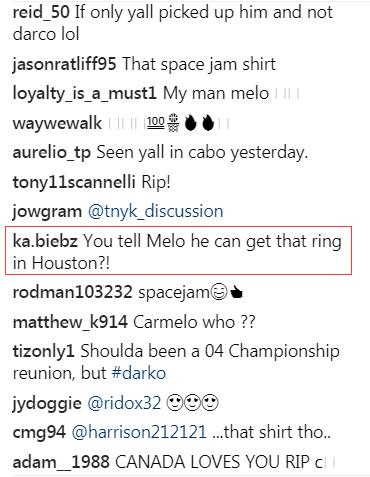Screen dimensions: 370x477
Task: Open waywewalk commenter profile
Action: point(57,123)
